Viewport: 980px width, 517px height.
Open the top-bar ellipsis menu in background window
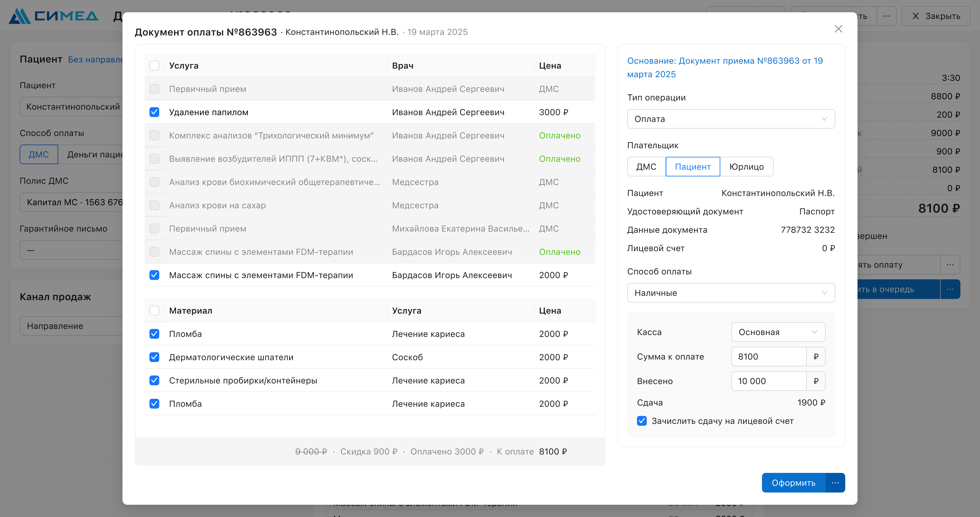886,16
